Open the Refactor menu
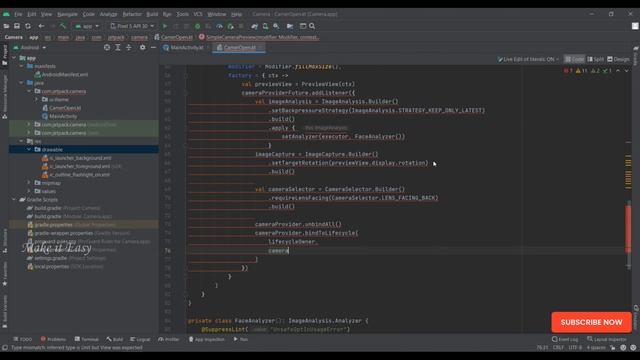640x360 pixels. 132,14
